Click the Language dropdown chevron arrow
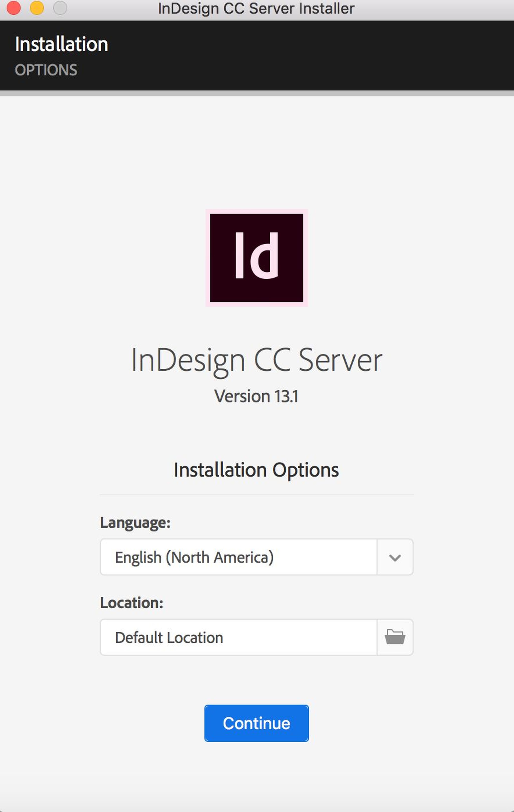The width and height of the screenshot is (514, 812). (x=395, y=557)
